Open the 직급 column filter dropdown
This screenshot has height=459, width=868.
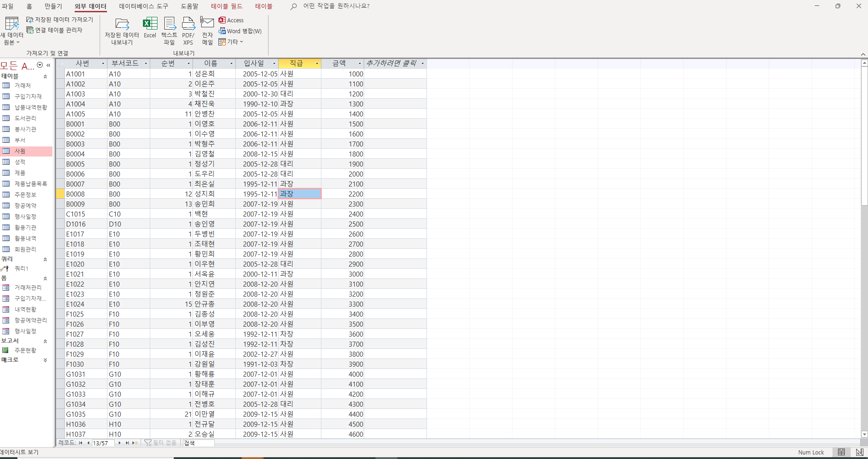317,64
